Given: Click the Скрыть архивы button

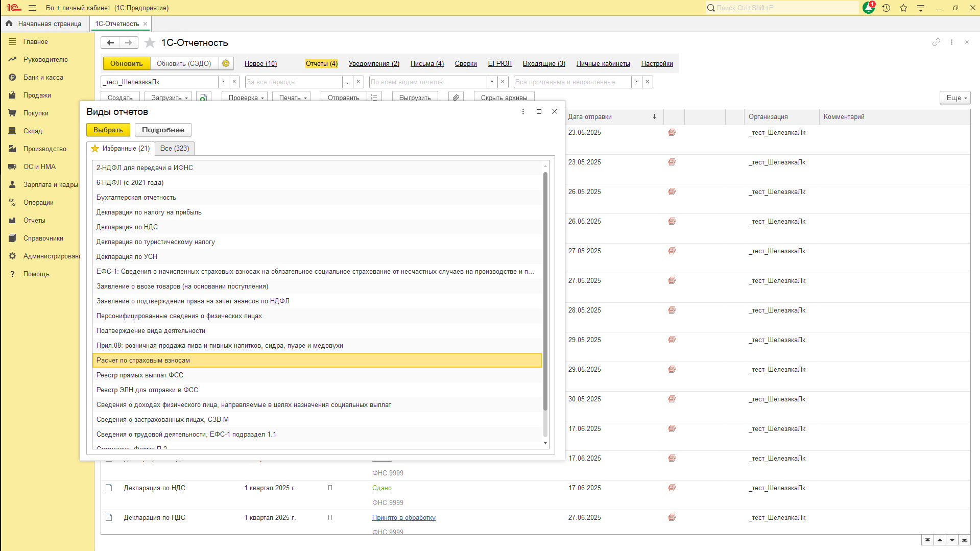Looking at the screenshot, I should (x=504, y=97).
